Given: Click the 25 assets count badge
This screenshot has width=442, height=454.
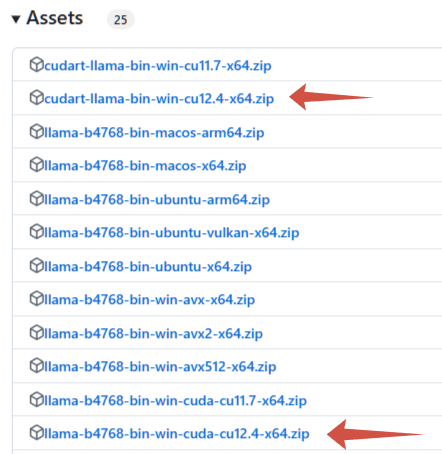Looking at the screenshot, I should click(x=121, y=20).
